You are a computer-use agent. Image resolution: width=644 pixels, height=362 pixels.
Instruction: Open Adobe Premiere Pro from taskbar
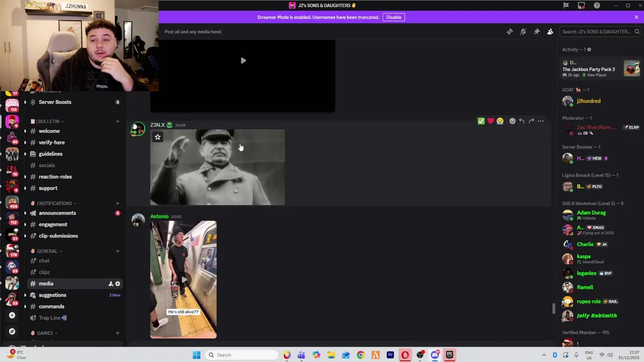[x=390, y=355]
